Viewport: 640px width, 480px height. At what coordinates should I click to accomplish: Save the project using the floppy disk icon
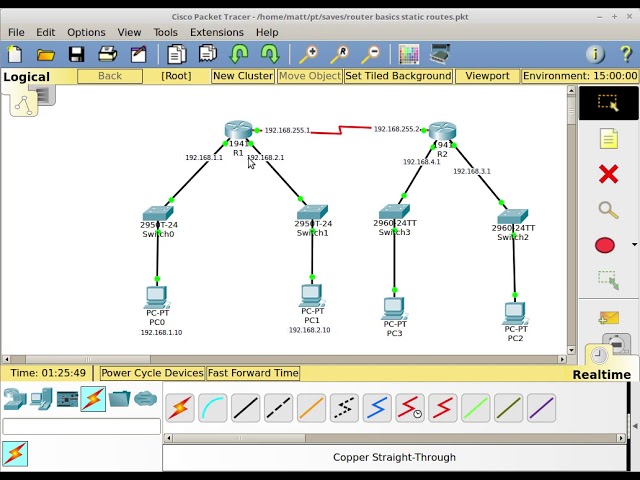pos(76,54)
